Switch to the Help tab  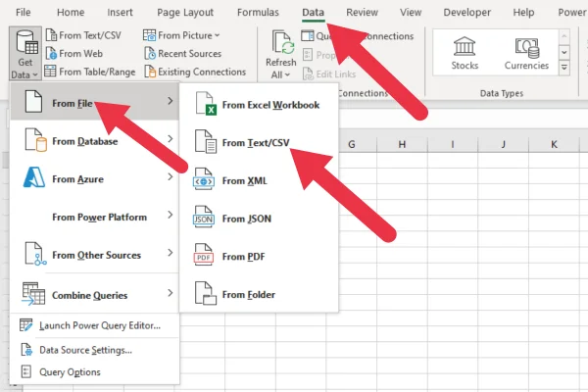(x=523, y=13)
